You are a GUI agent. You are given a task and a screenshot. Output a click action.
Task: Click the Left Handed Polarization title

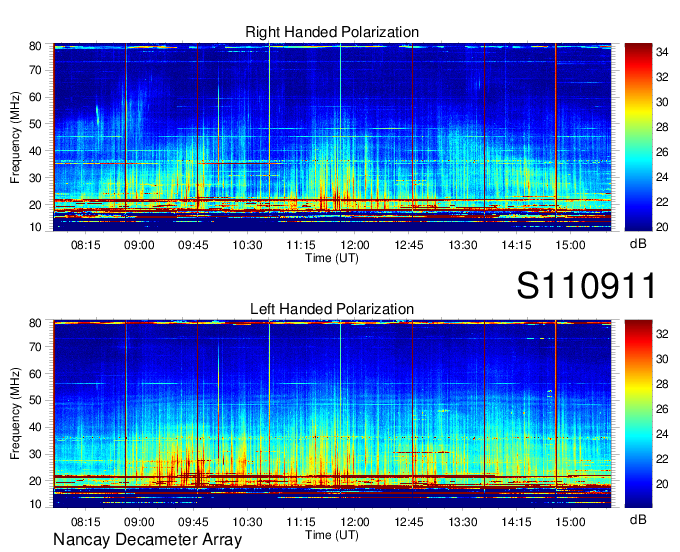tap(332, 309)
